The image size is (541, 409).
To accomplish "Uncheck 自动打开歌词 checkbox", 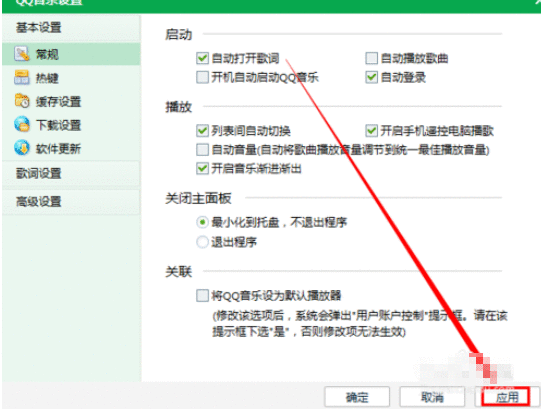I will [x=202, y=58].
